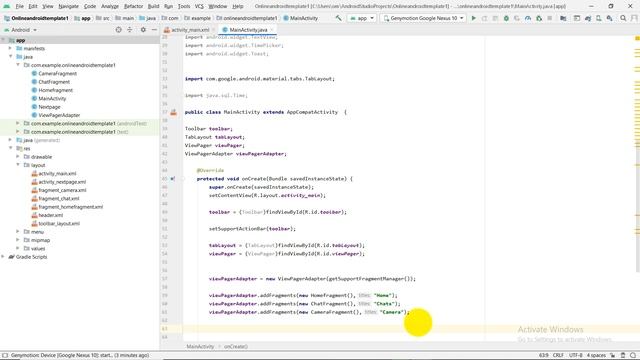Open the Navigate menu
Image resolution: width=640 pixels, height=360 pixels.
(68, 6)
